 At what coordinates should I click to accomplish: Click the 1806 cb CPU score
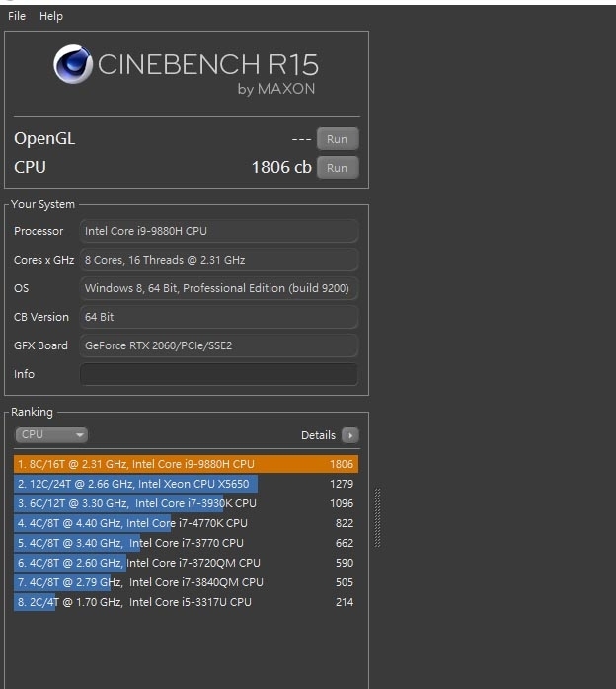pyautogui.click(x=281, y=167)
